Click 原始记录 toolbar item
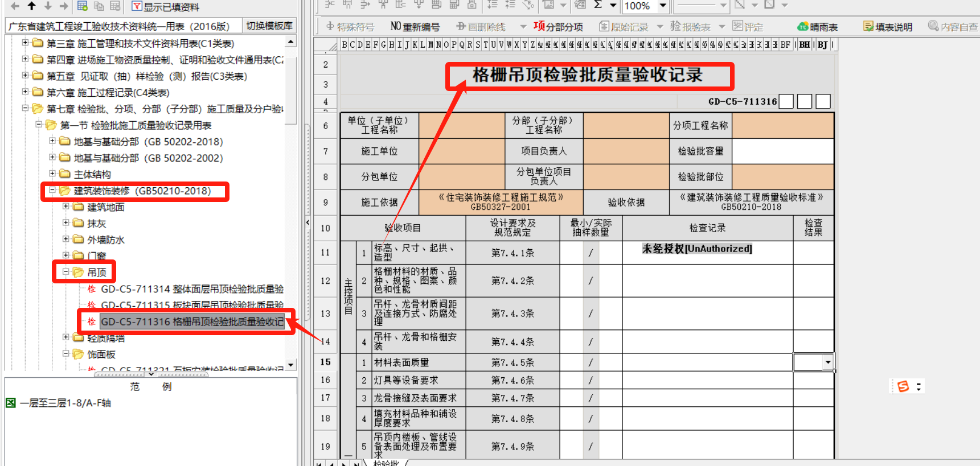This screenshot has height=466, width=980. 624,27
